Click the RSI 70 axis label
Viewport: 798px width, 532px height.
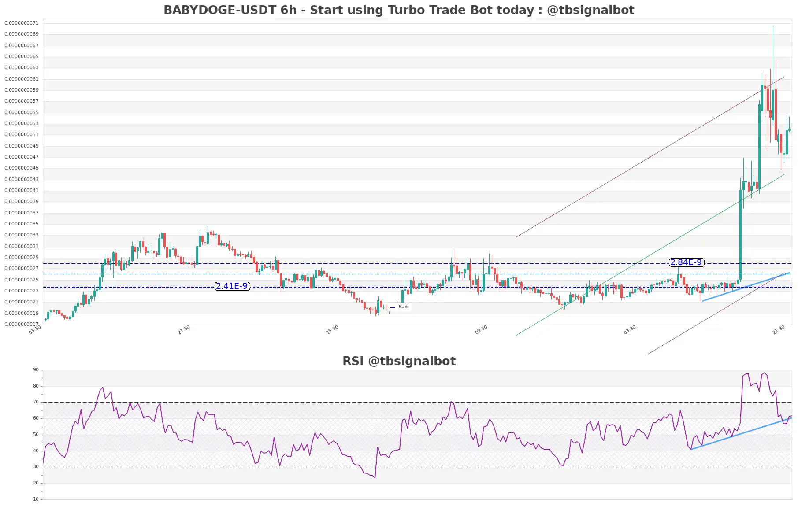click(36, 402)
